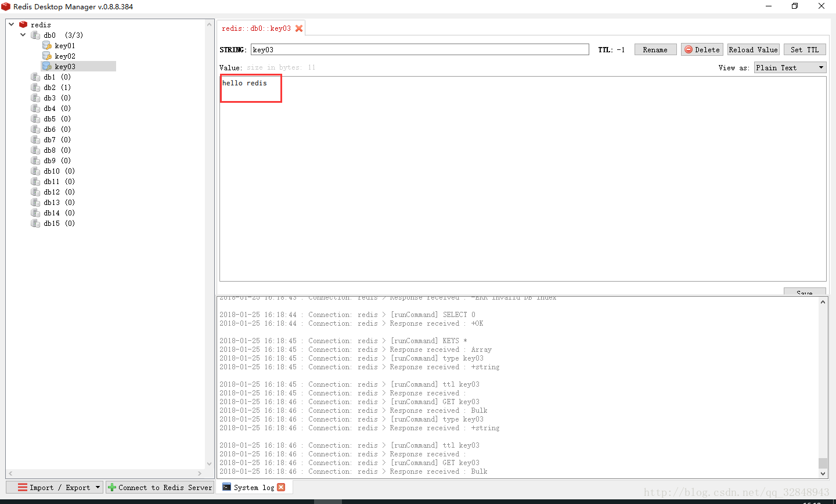This screenshot has height=504, width=836.
Task: Select db2 (1) in the tree
Action: [57, 87]
